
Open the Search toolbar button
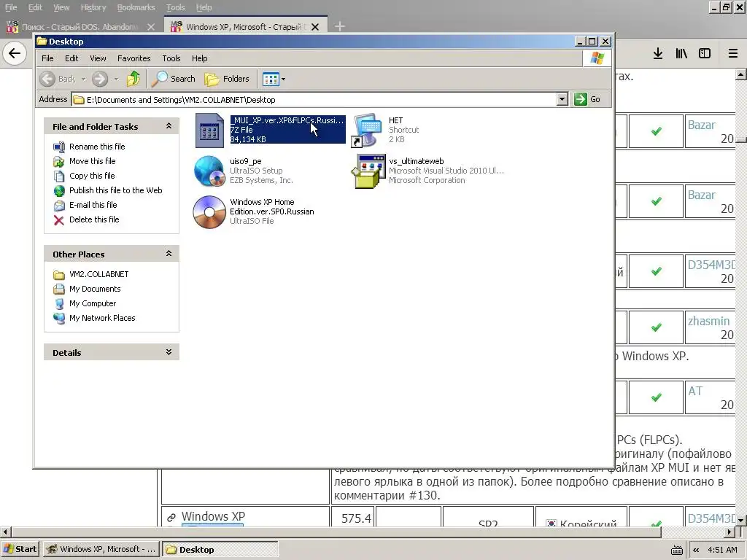point(173,79)
